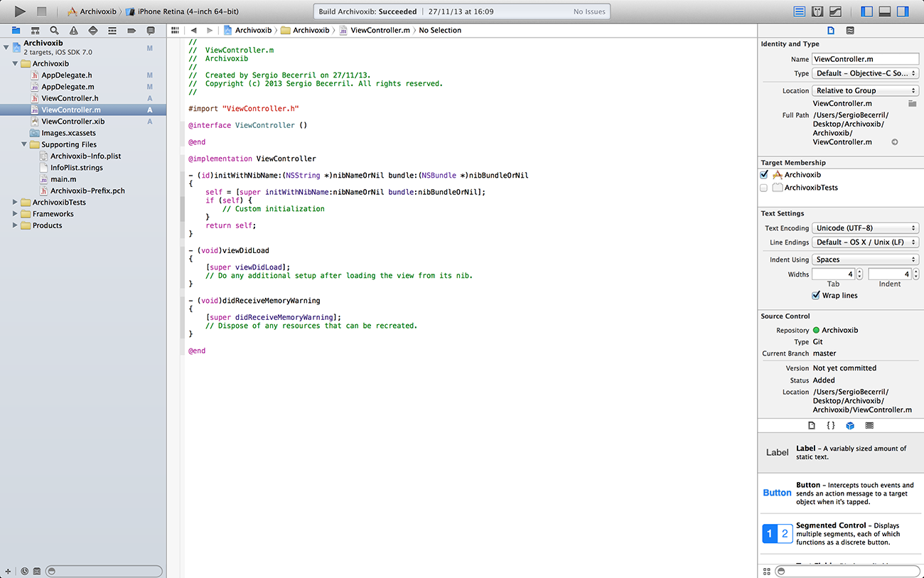Select ViewController.xib in the navigator
The width and height of the screenshot is (924, 578).
pos(72,122)
